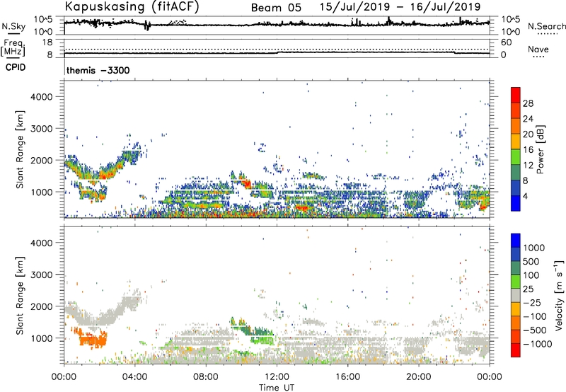
Task: Click the 'themis -3300' control program text
Action: 98,70
